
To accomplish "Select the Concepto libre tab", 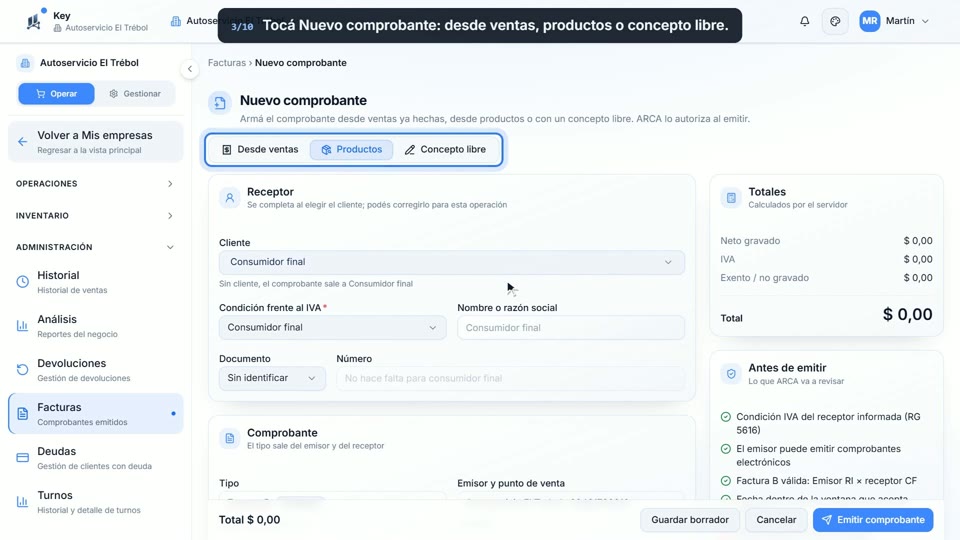I will (445, 149).
